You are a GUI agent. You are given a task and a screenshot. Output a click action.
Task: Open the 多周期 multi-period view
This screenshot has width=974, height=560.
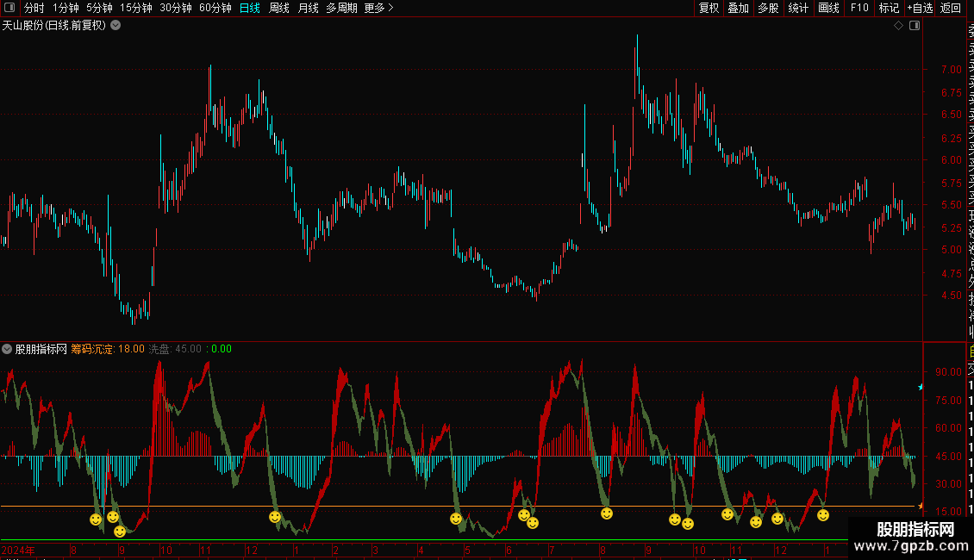click(x=341, y=8)
